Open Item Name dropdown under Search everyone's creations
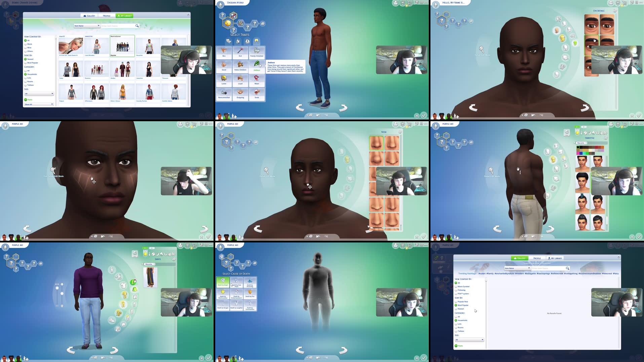644x362 pixels. point(517,268)
